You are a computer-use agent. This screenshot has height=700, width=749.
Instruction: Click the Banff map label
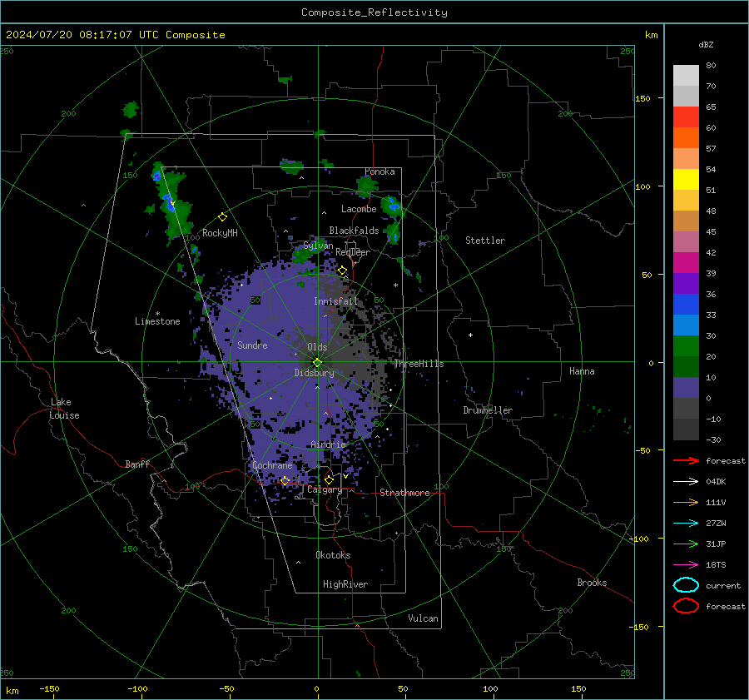[137, 464]
